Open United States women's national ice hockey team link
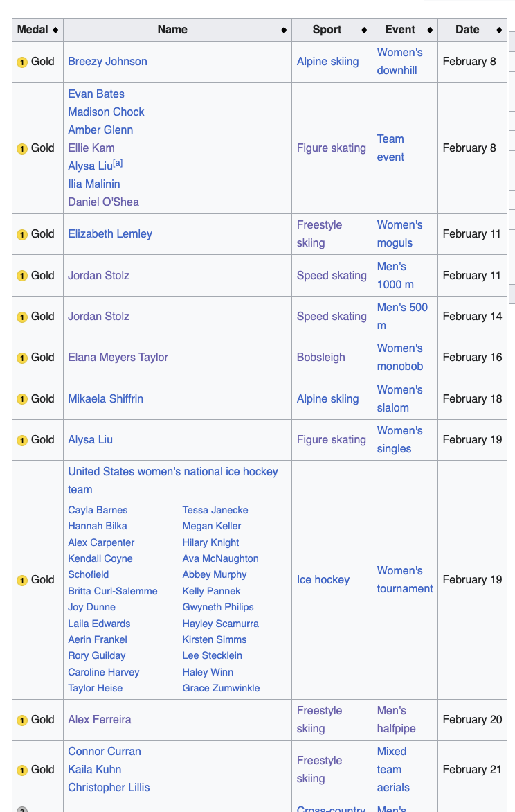Image resolution: width=515 pixels, height=812 pixels. [173, 481]
